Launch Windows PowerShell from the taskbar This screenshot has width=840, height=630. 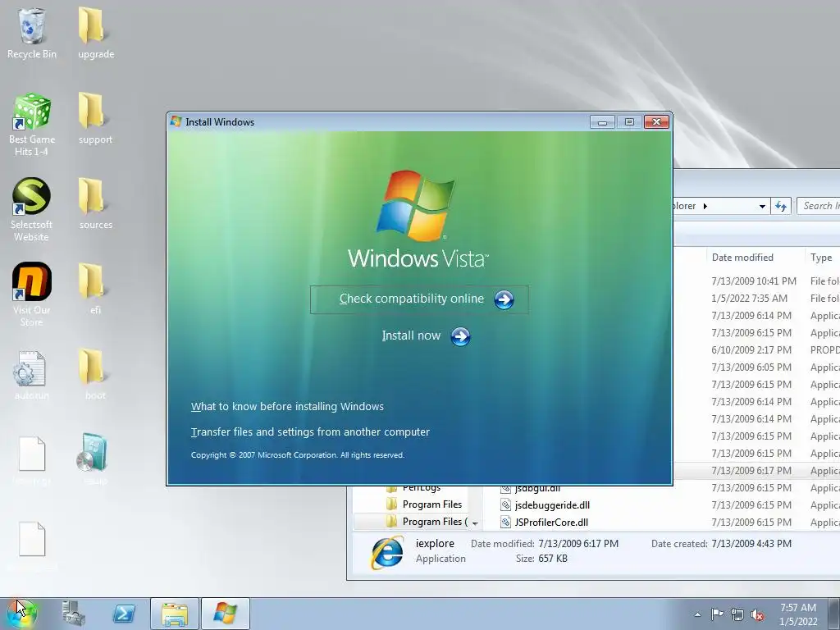point(124,614)
